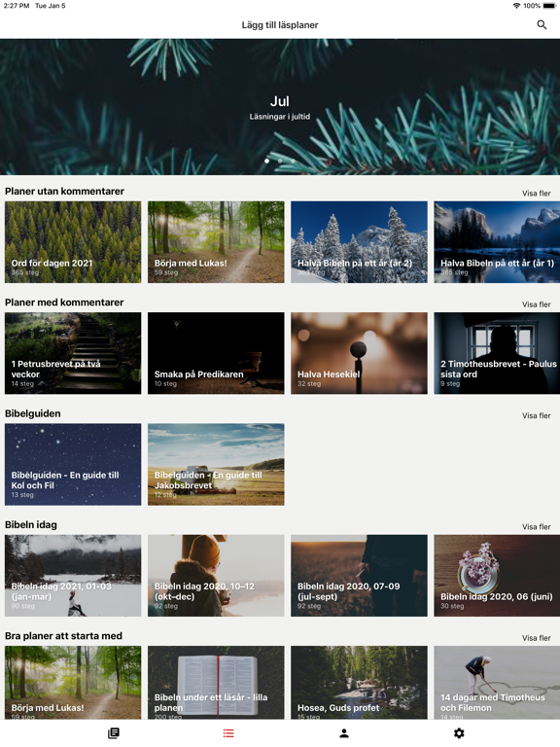Viewport: 560px width, 747px height.
Task: Tap the Bibeln idag section heading
Action: coord(31,524)
